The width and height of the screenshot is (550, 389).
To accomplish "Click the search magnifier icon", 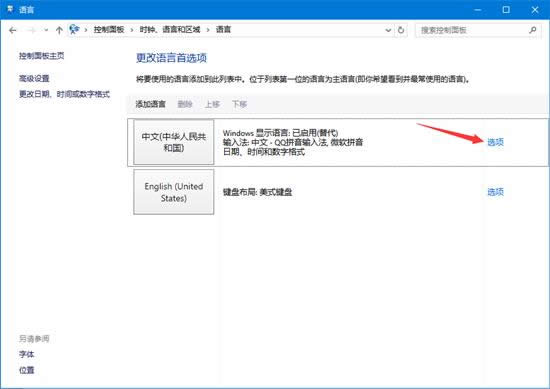I will tap(533, 30).
